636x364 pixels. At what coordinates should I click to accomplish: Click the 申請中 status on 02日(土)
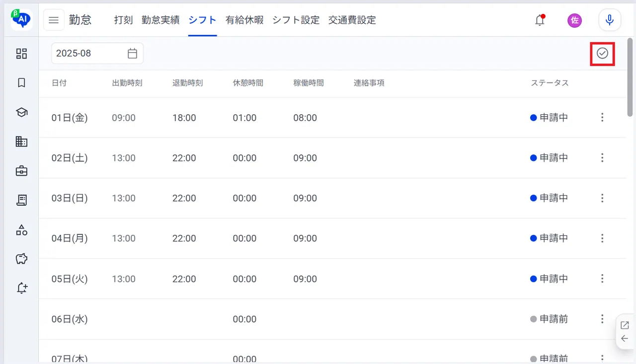(549, 158)
